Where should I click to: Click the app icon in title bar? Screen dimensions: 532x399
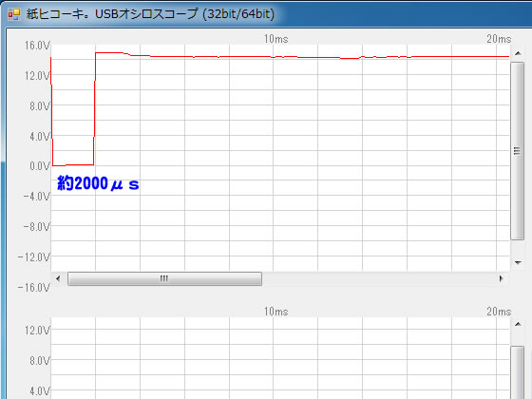[x=14, y=14]
